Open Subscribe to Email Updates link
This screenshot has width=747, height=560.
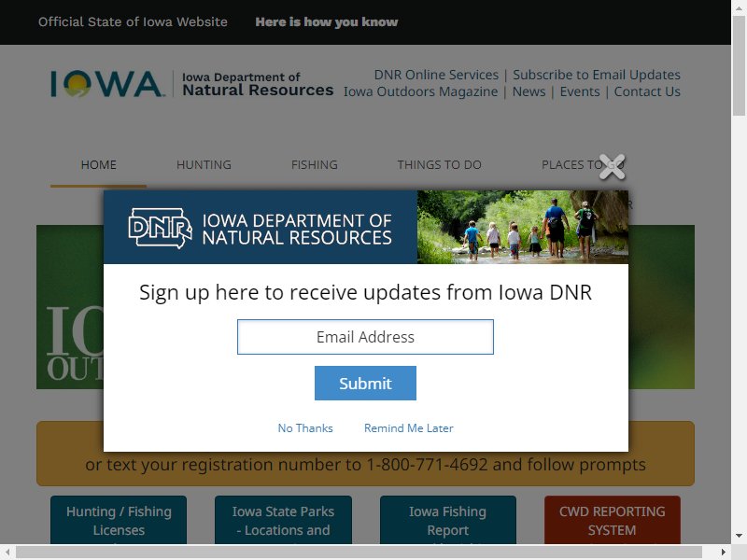point(597,75)
